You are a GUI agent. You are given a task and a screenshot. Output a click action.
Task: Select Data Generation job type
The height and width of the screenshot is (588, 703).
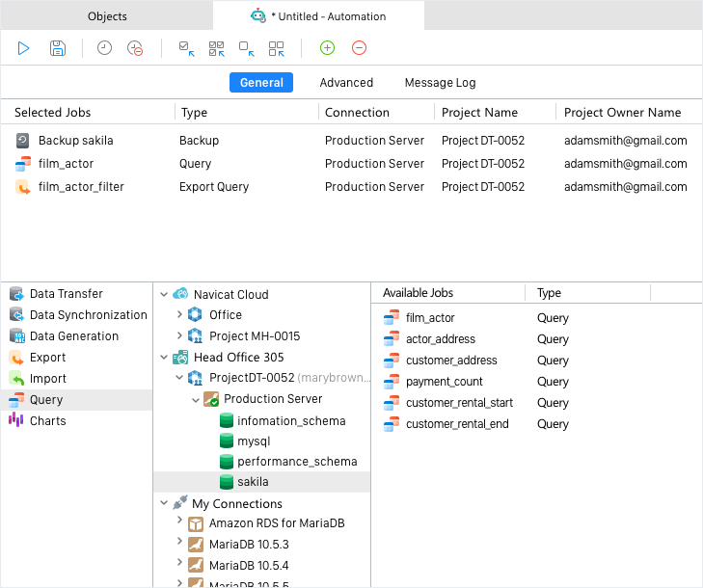coord(77,336)
